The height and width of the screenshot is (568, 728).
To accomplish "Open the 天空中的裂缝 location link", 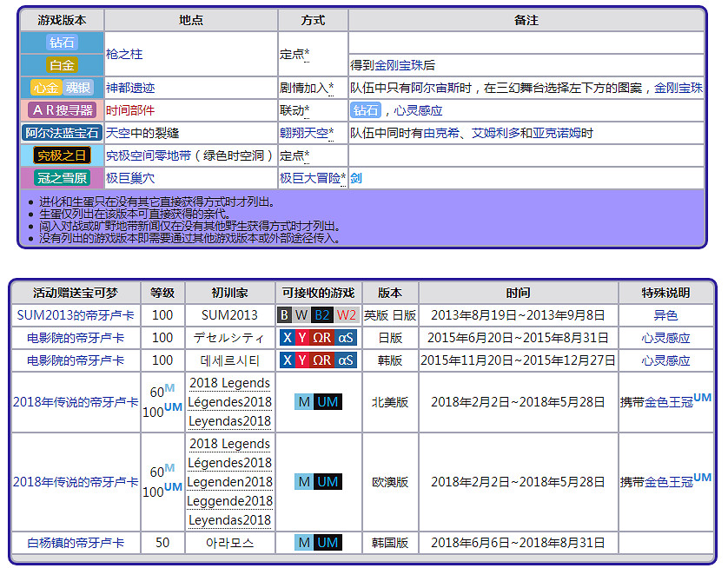I will (x=142, y=133).
